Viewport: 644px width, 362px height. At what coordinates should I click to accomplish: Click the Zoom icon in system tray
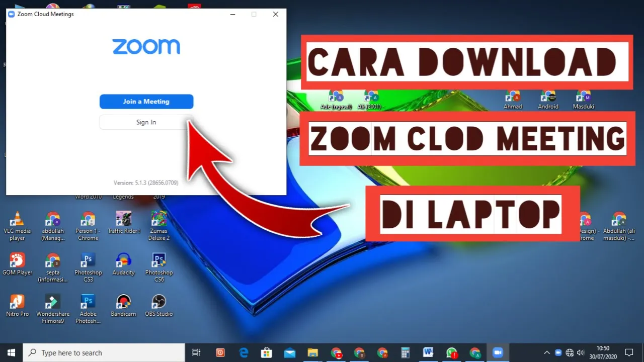[x=558, y=352]
